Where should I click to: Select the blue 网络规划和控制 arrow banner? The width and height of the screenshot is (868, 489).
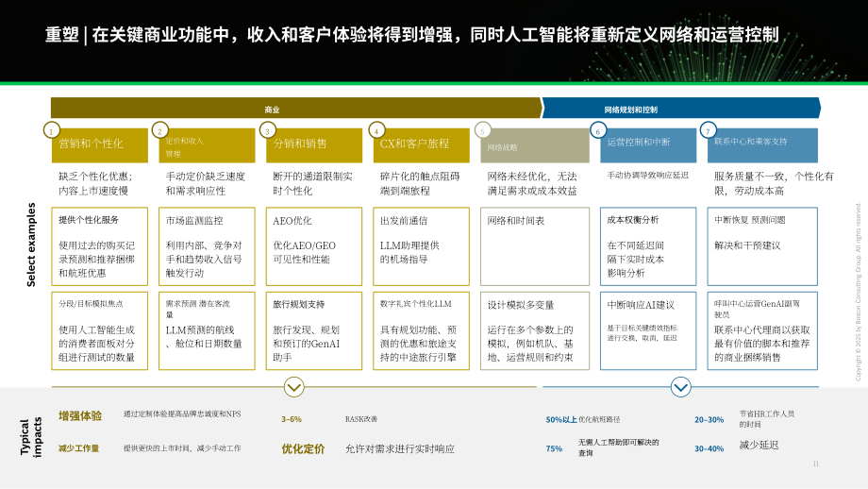pos(681,108)
